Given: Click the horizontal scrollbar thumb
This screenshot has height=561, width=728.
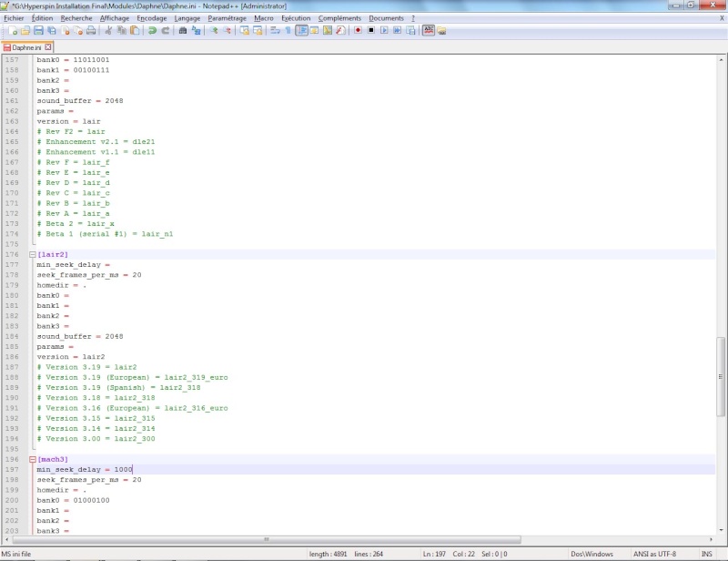Looking at the screenshot, I should tap(267, 540).
